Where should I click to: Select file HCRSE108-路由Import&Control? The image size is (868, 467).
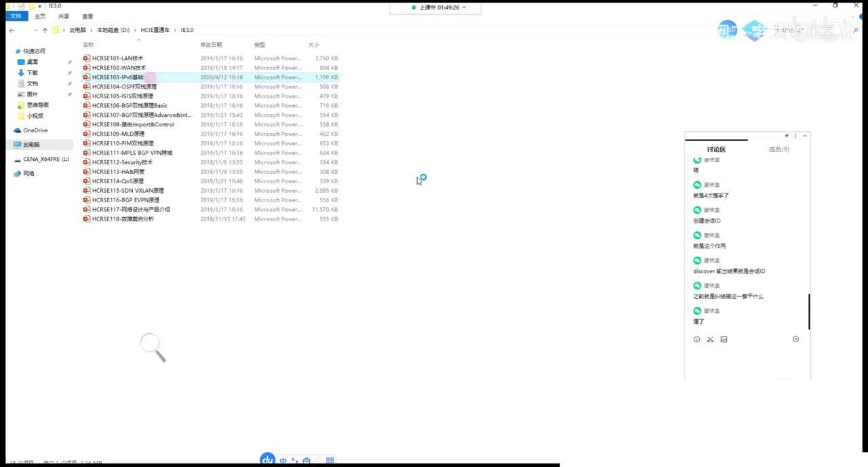pyautogui.click(x=133, y=125)
